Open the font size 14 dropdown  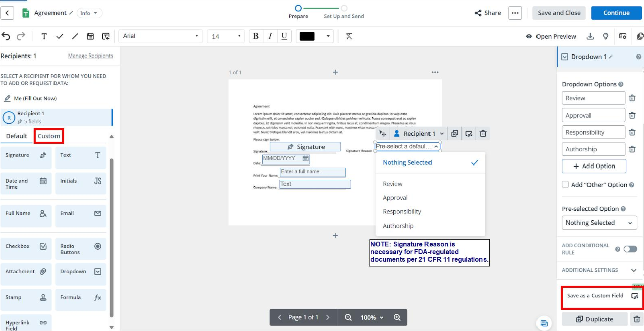click(226, 36)
